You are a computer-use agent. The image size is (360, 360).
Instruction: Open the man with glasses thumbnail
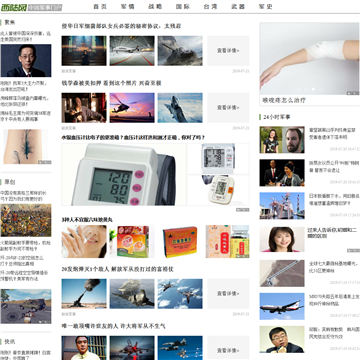[x=282, y=339]
